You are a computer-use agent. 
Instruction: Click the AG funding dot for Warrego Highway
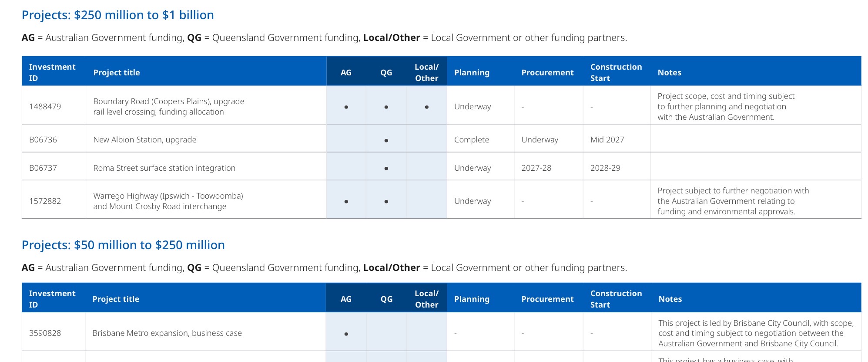tap(346, 202)
